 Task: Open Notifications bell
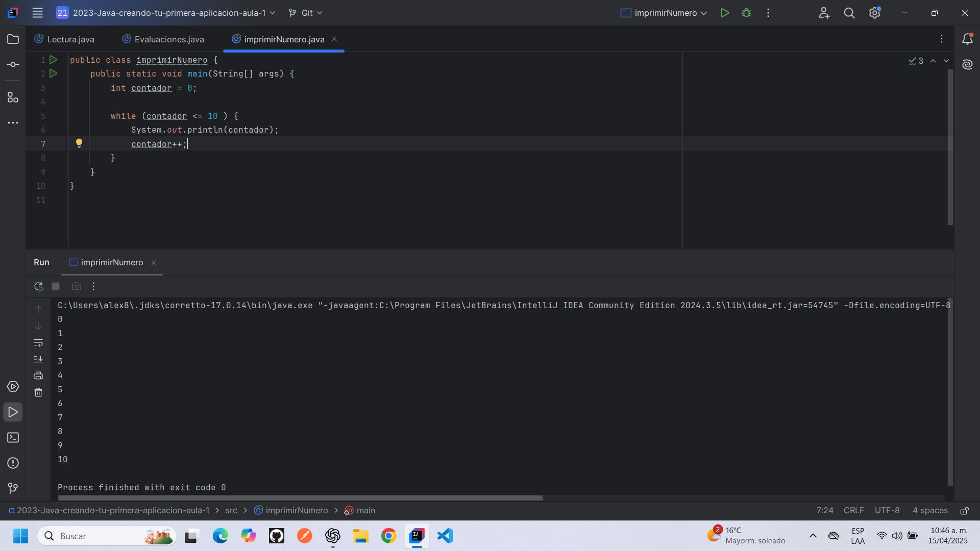click(967, 39)
